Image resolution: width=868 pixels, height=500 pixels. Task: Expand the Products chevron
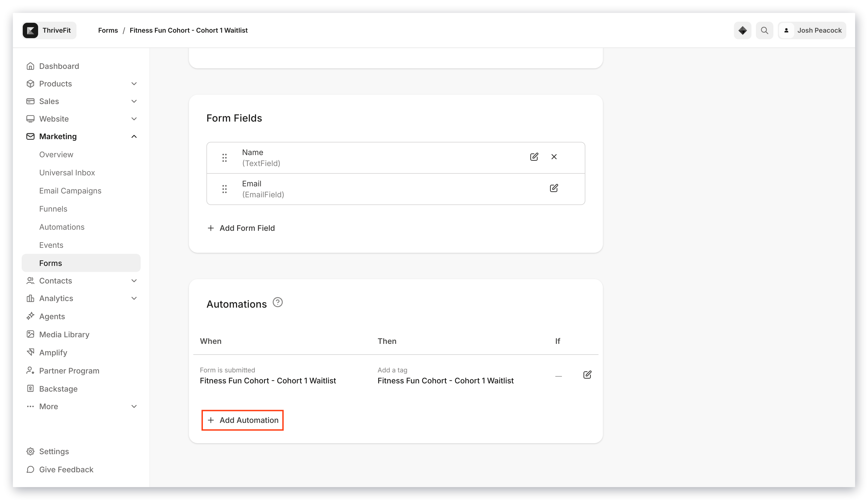tap(134, 83)
